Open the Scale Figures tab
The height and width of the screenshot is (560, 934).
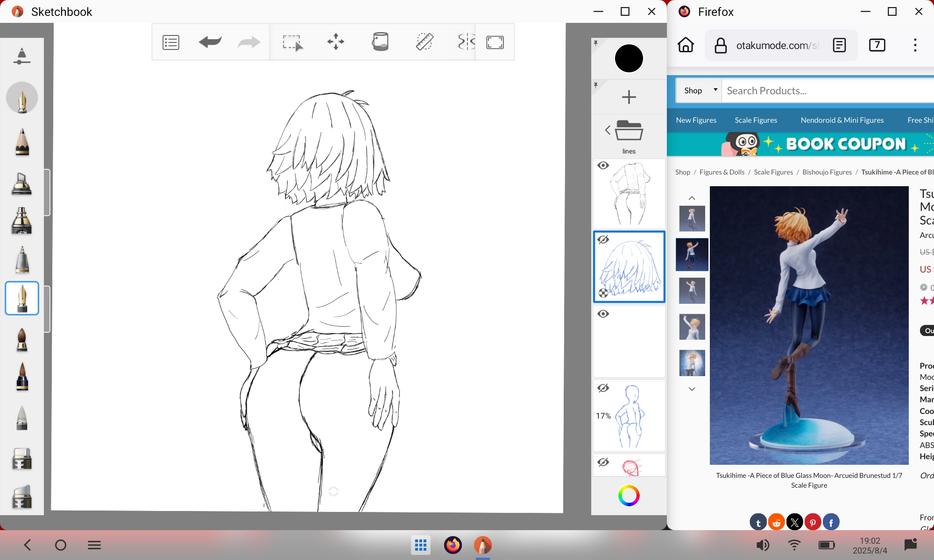click(756, 120)
